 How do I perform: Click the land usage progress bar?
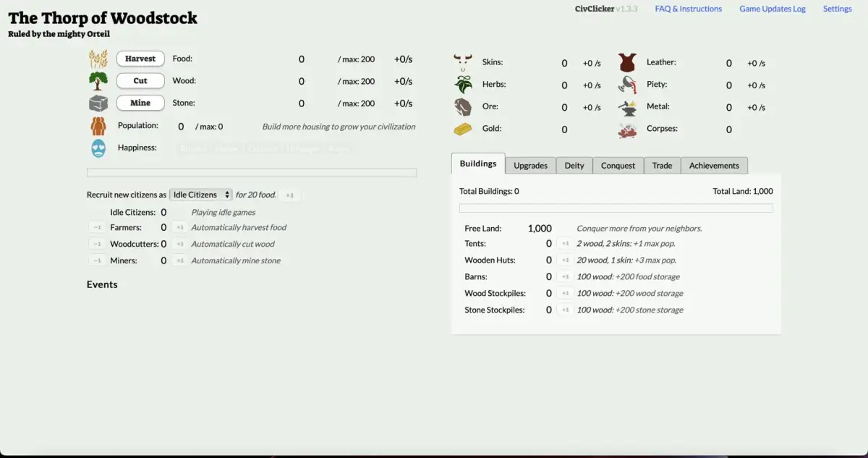pyautogui.click(x=616, y=208)
